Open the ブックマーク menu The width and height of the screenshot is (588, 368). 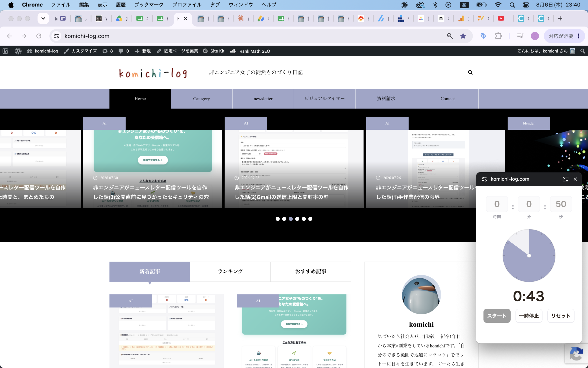(x=149, y=5)
